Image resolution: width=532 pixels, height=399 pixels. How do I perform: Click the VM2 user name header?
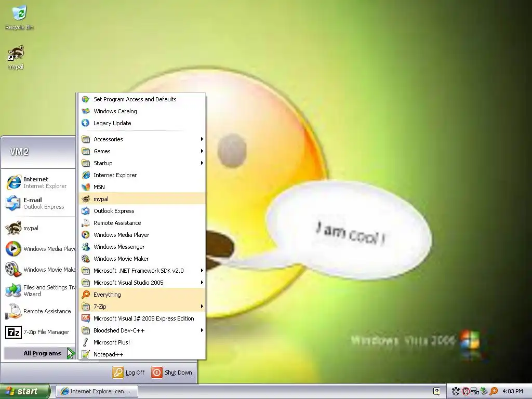click(19, 151)
